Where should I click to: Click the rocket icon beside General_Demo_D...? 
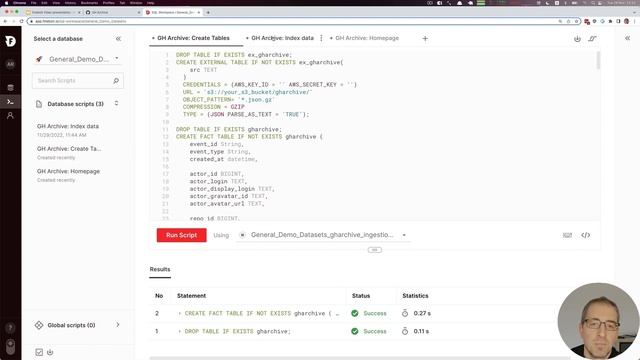coord(39,59)
